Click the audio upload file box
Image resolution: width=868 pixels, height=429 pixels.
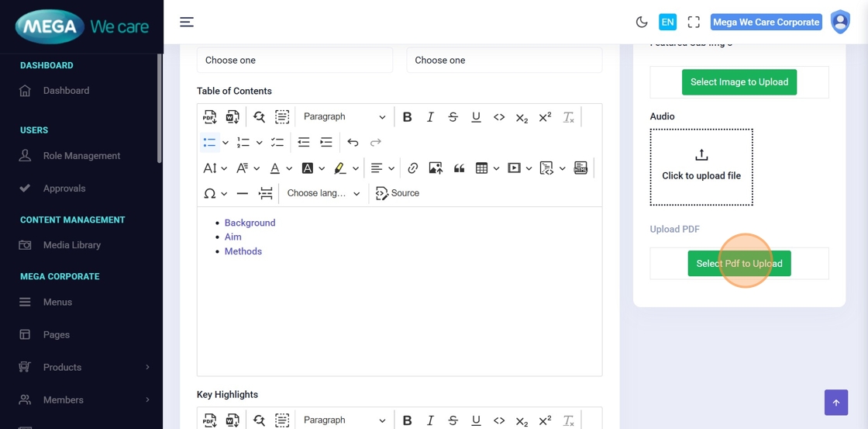[x=701, y=168]
